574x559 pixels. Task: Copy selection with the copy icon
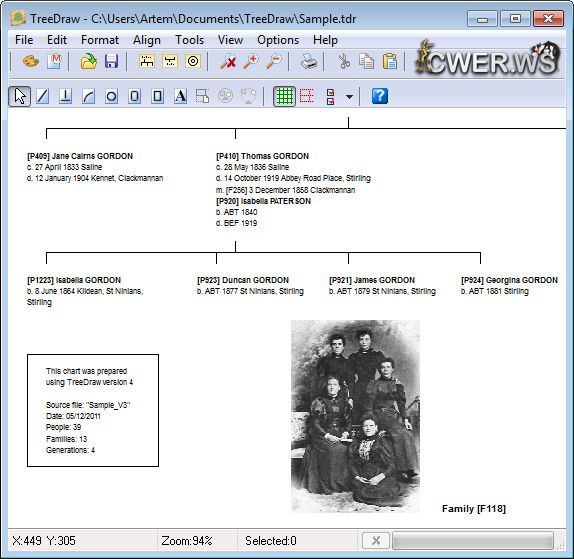366,61
